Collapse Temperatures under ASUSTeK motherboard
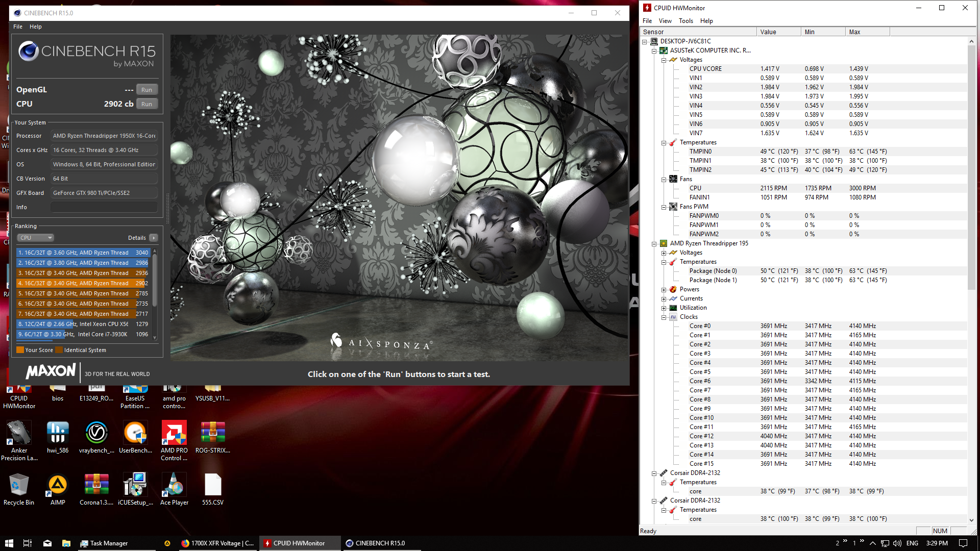980x551 pixels. pyautogui.click(x=664, y=142)
